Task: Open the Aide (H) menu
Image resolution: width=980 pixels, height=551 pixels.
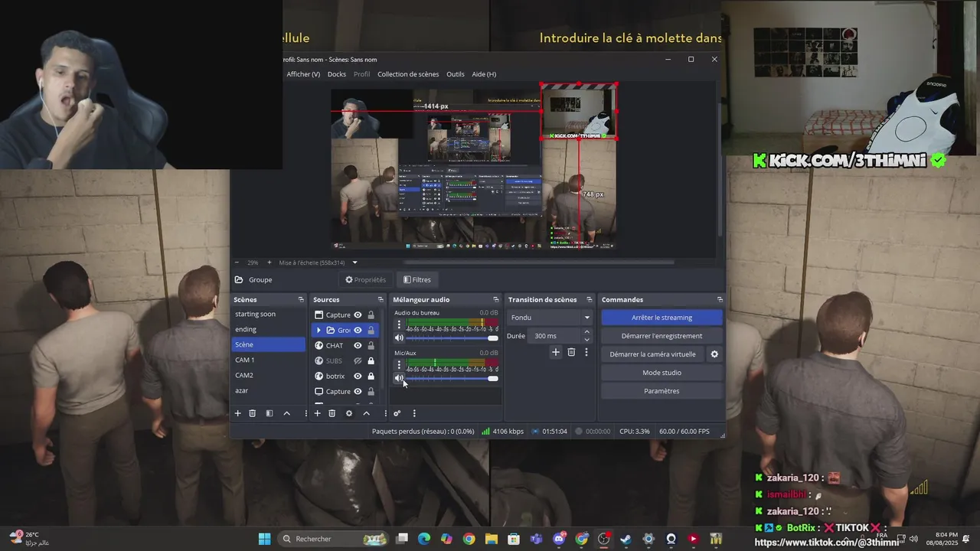Action: [484, 74]
